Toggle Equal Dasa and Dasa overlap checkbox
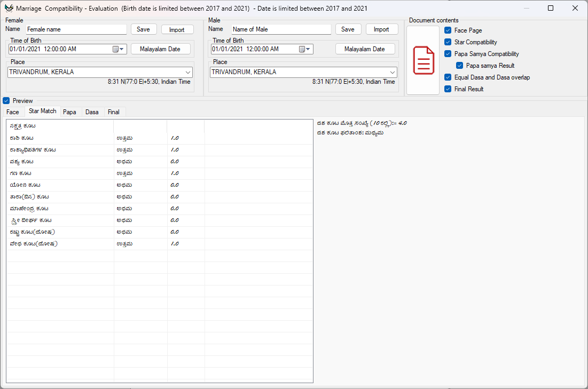 pos(448,77)
